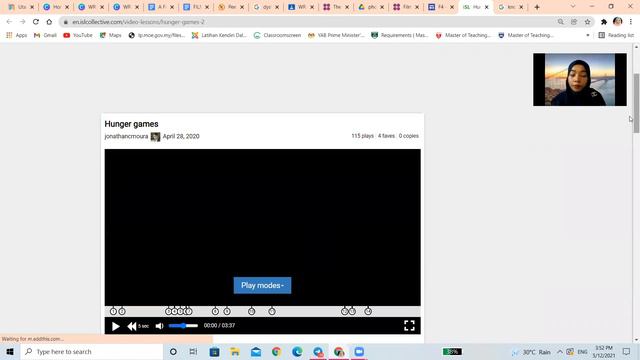Open the Chrome profile avatar

click(618, 22)
